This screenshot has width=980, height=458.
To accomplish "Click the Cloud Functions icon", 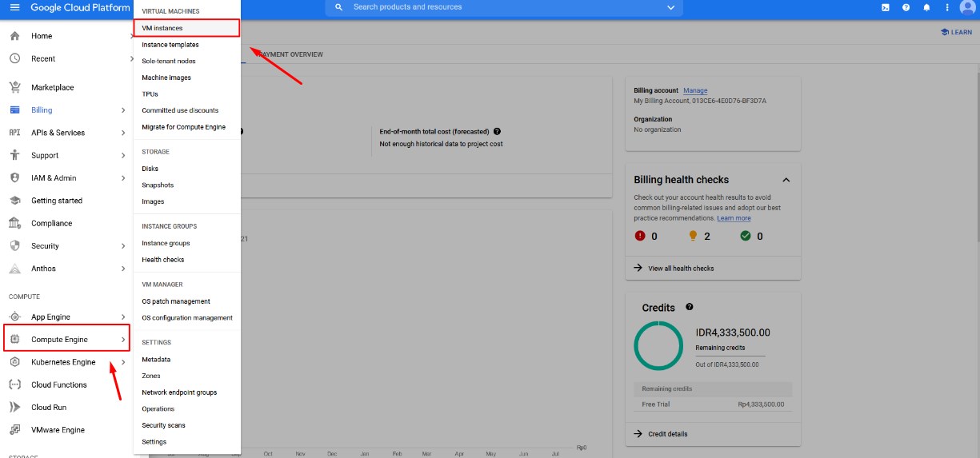I will point(14,384).
